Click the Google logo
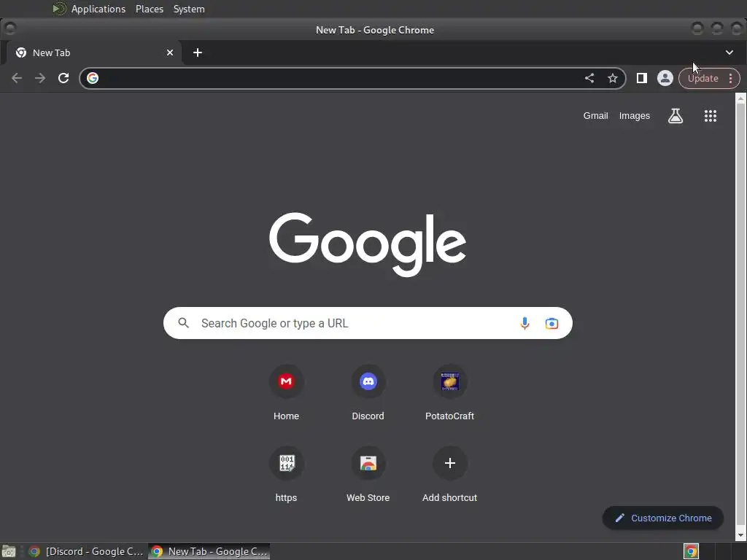Screen dimensions: 747x560 368,244
